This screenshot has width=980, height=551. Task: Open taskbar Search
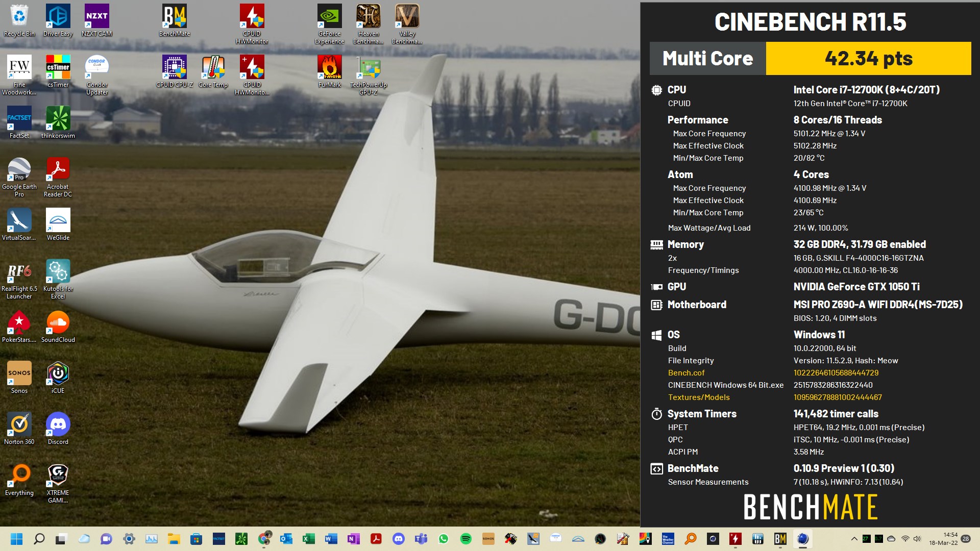pos(39,539)
